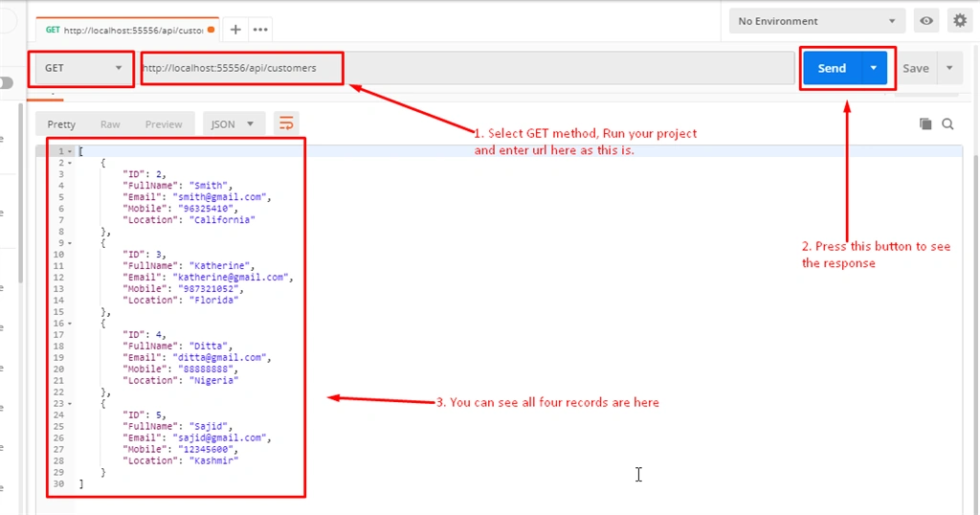Click the "katherine@gmail.com" email value

tap(231, 277)
